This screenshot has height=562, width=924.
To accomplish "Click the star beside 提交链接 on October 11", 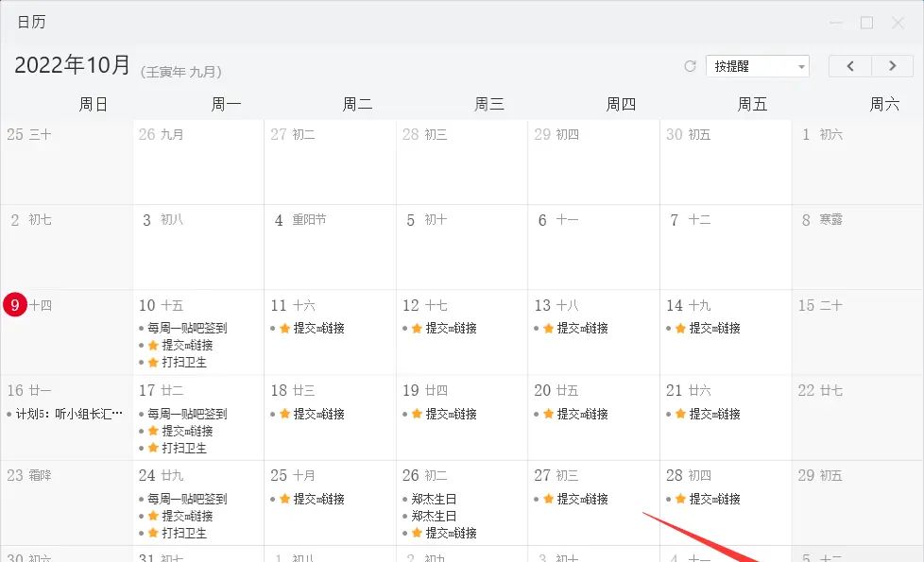I will (x=284, y=329).
